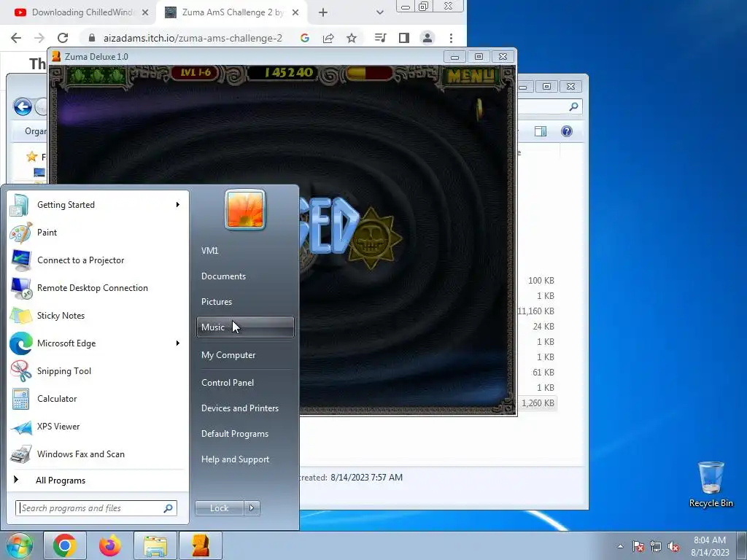This screenshot has height=560, width=747.
Task: Click the Chrome address bar URL
Action: point(193,38)
